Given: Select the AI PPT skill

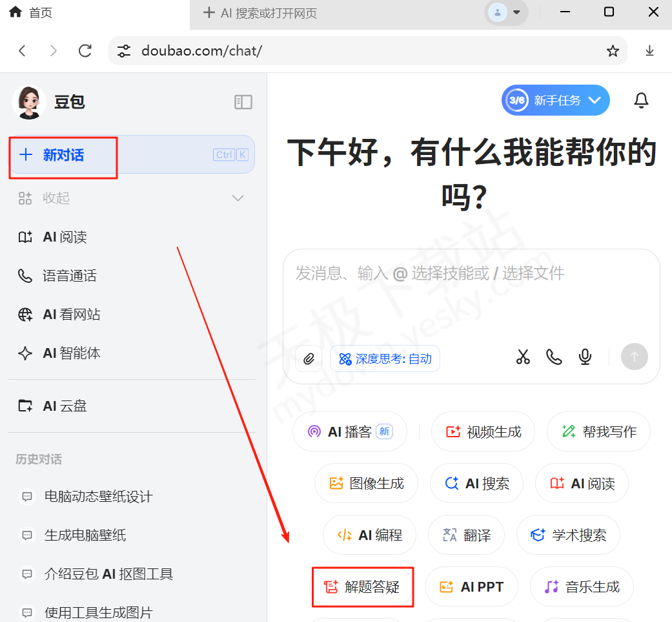Looking at the screenshot, I should pyautogui.click(x=471, y=587).
